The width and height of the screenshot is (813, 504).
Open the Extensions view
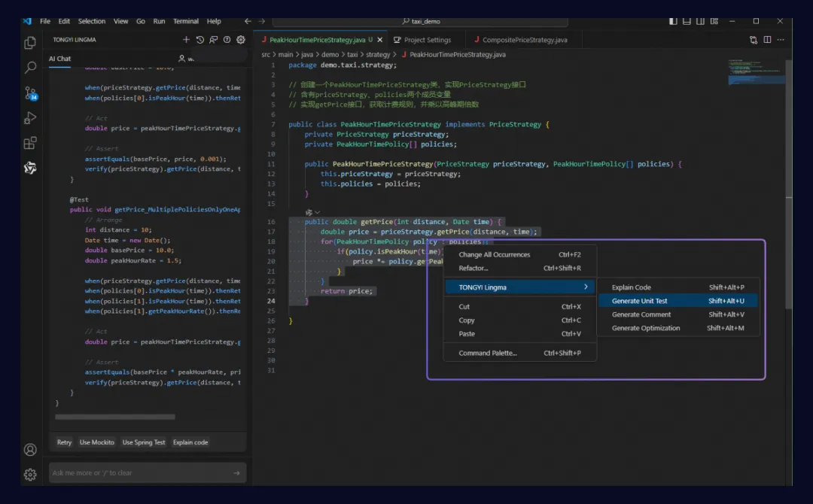click(x=30, y=143)
